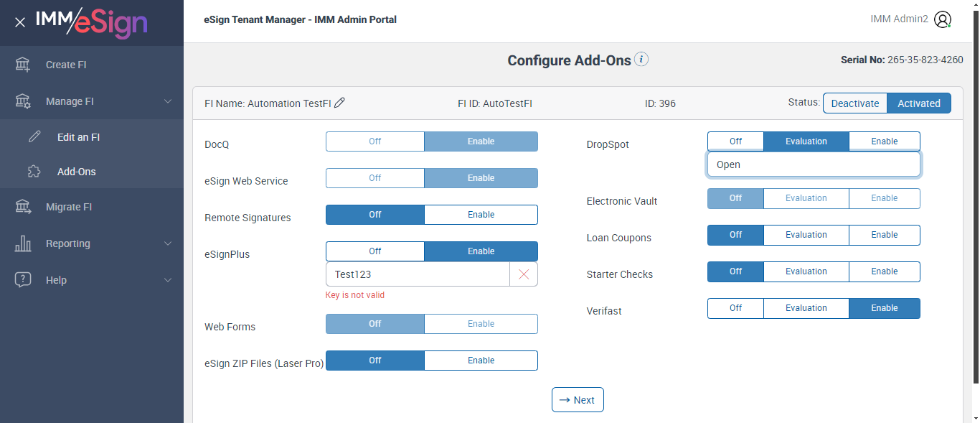Open the Edit an FI menu item
Image resolution: width=980 pixels, height=423 pixels.
(x=78, y=137)
